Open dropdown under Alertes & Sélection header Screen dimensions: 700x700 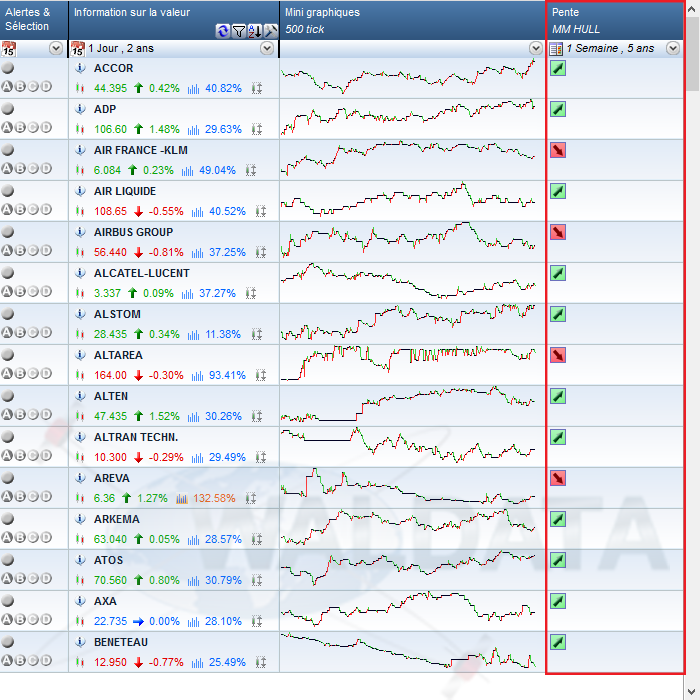point(56,48)
